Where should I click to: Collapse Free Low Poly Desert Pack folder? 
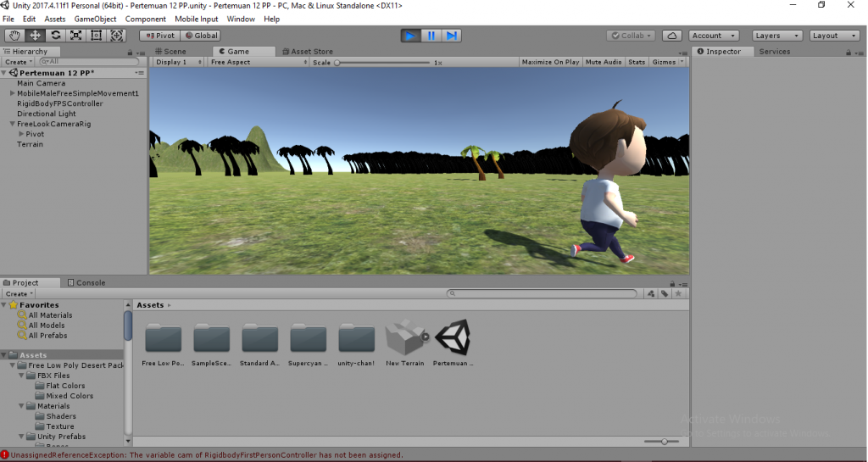click(12, 365)
